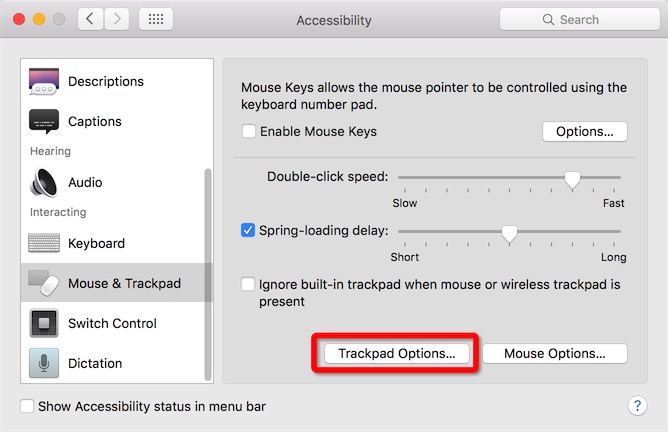
Task: Open the Descriptions sidebar icon
Action: (44, 81)
